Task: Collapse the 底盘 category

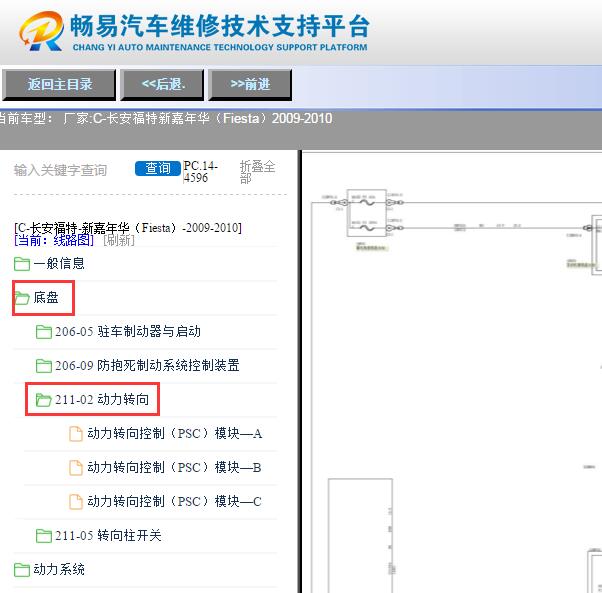Action: [46, 297]
